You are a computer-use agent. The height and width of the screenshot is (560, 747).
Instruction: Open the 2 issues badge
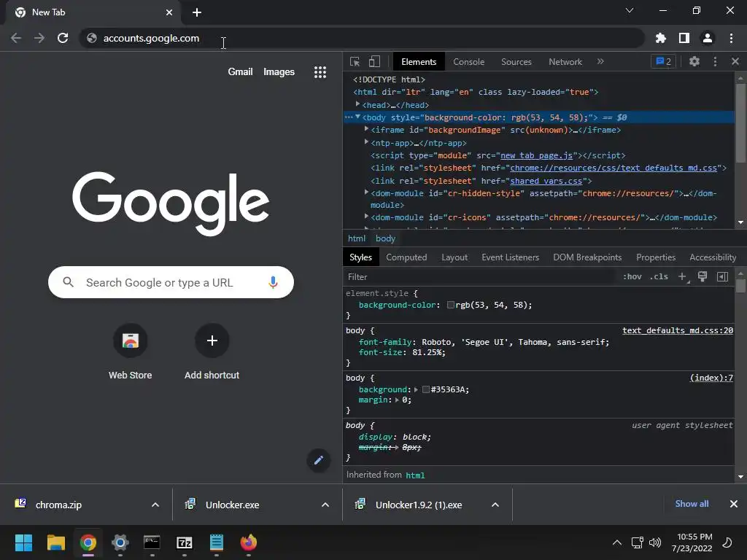[x=663, y=61]
